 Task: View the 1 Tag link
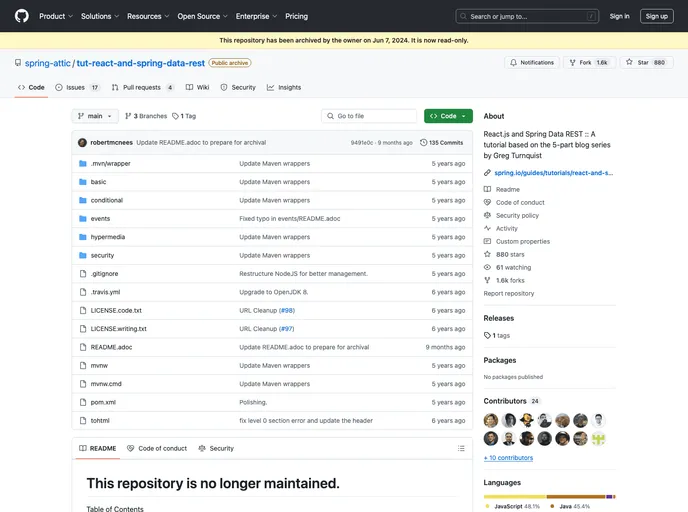point(184,116)
